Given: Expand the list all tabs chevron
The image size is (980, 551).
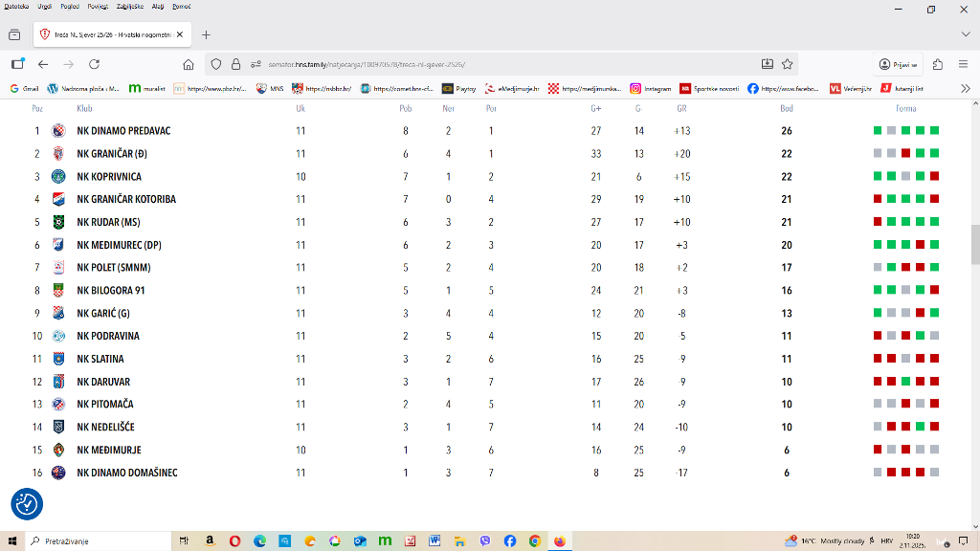Looking at the screenshot, I should coord(963,34).
